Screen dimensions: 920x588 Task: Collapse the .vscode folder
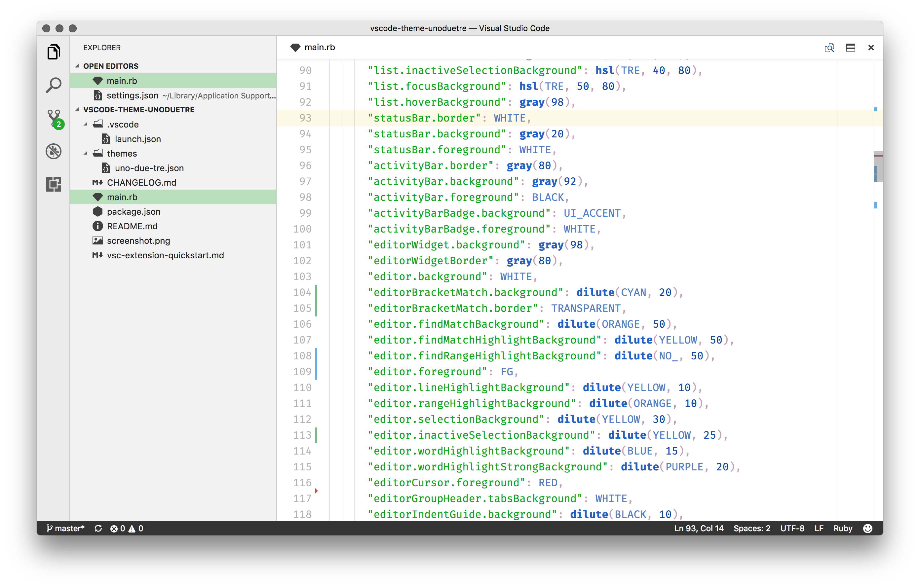[86, 124]
